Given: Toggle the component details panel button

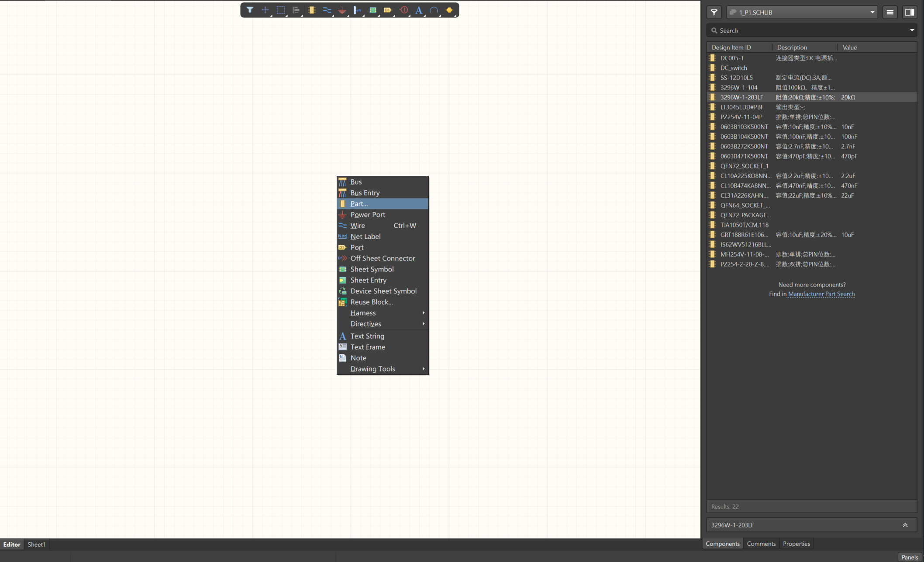Looking at the screenshot, I should point(910,12).
